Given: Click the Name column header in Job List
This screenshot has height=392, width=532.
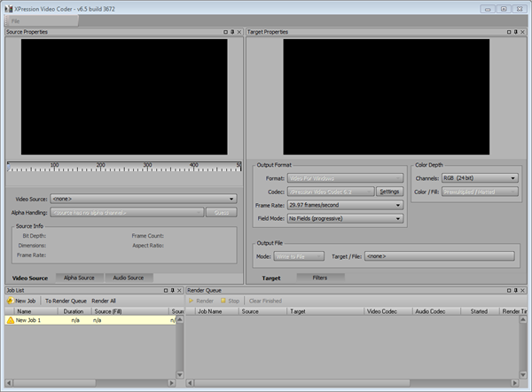Looking at the screenshot, I should coord(35,311).
